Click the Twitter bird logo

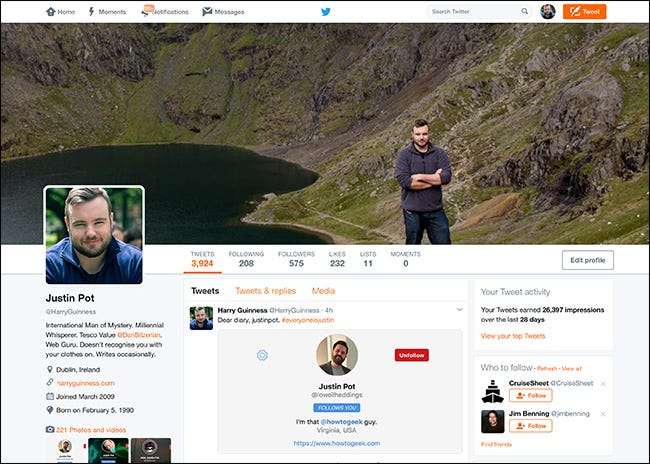[325, 12]
